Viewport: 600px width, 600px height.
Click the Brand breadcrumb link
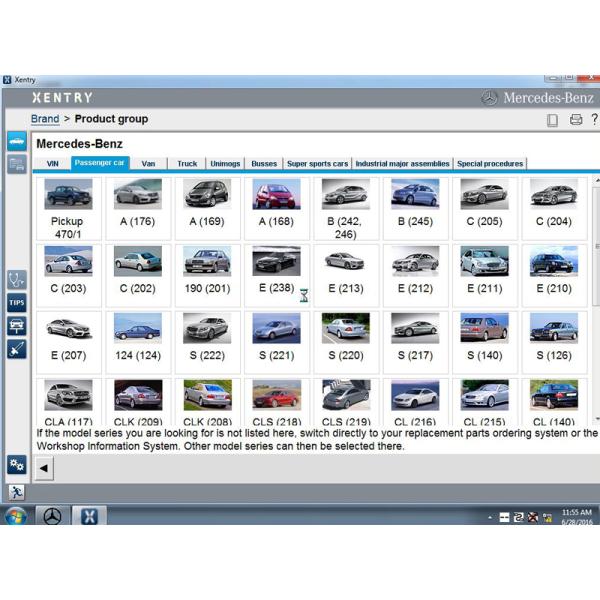pos(45,119)
